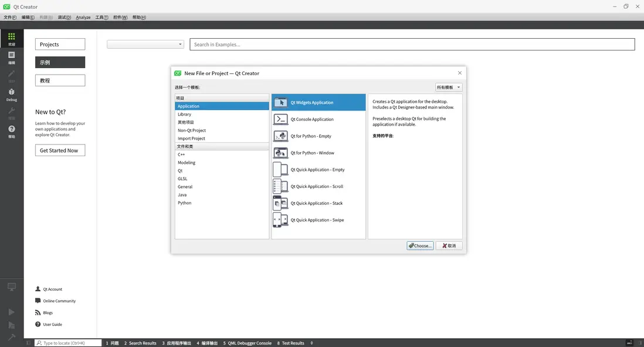Open the output panes selector arrows
The height and width of the screenshot is (347, 644).
(311, 343)
